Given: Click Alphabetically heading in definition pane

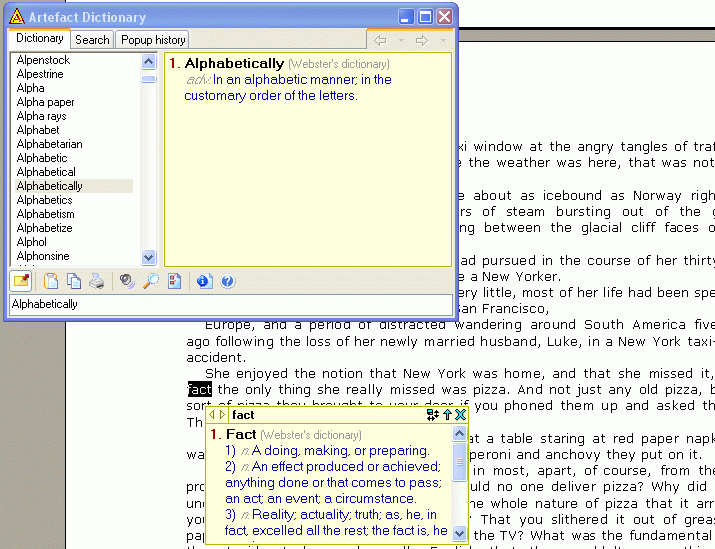Looking at the screenshot, I should tap(234, 63).
